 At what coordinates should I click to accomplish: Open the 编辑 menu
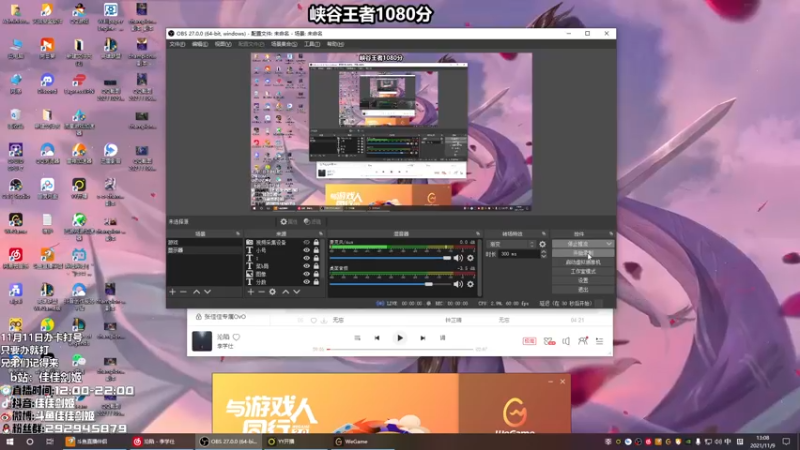pyautogui.click(x=199, y=44)
